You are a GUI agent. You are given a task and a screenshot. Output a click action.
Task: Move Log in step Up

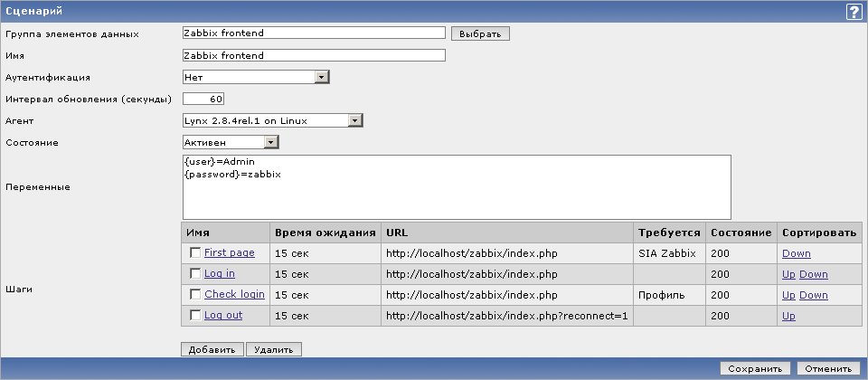(788, 274)
